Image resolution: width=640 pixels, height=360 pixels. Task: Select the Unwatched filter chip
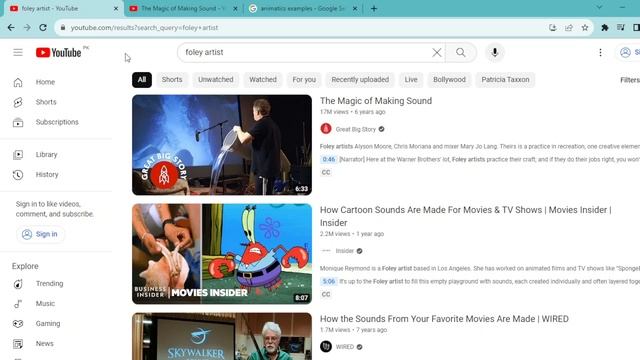[216, 80]
